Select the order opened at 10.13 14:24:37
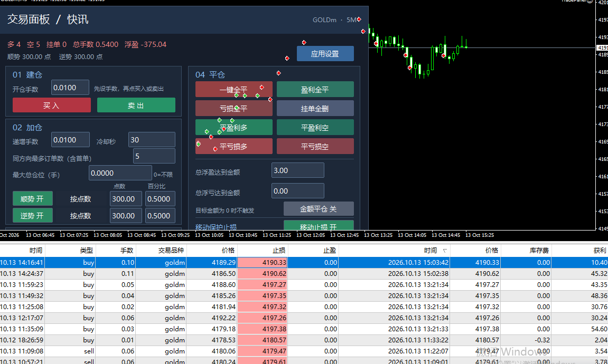 coord(304,273)
